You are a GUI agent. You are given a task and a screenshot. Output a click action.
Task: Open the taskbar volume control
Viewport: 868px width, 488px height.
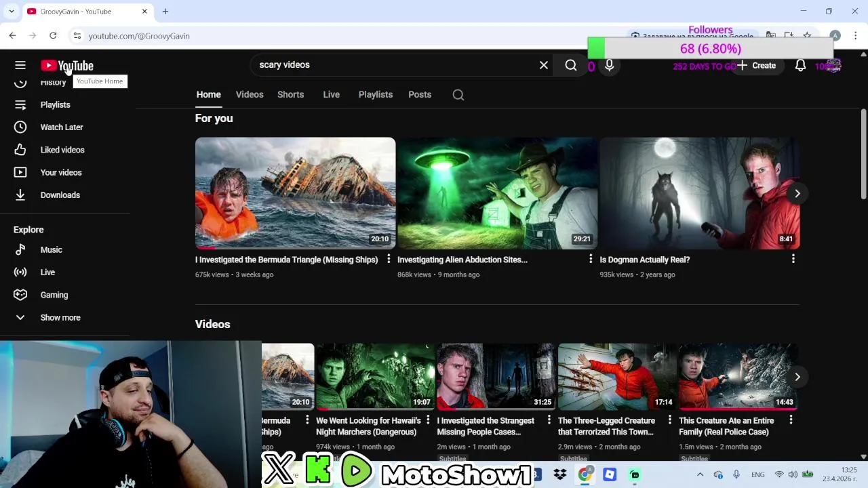pos(793,474)
